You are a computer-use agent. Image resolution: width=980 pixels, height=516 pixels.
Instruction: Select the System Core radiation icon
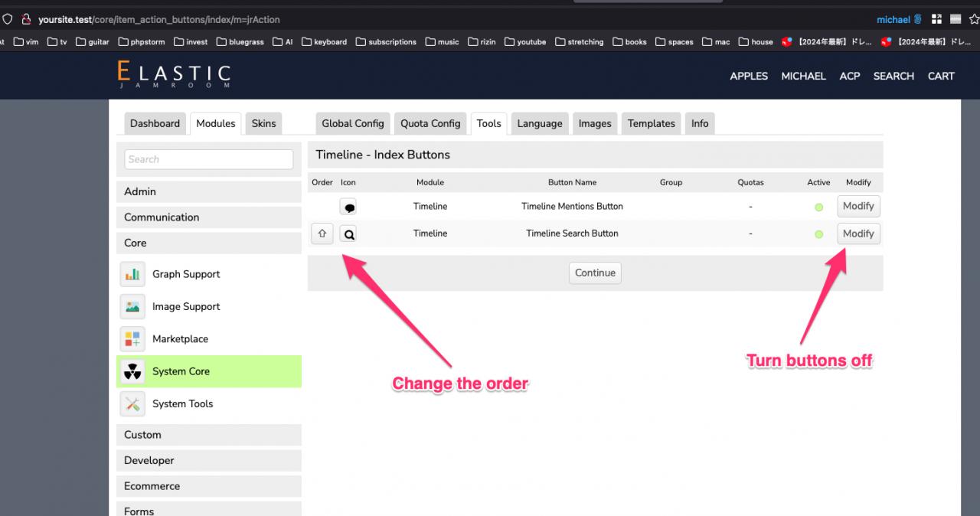[x=132, y=371]
